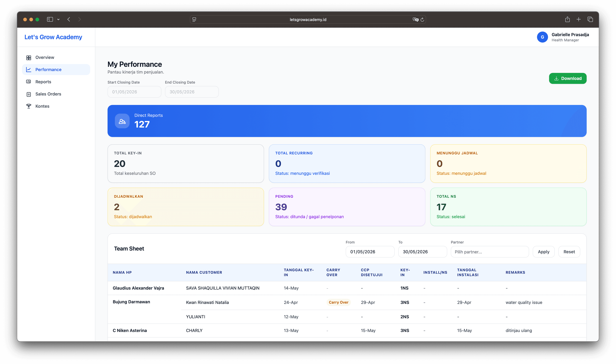Click the Total Key-In card
This screenshot has width=616, height=364.
point(186,163)
